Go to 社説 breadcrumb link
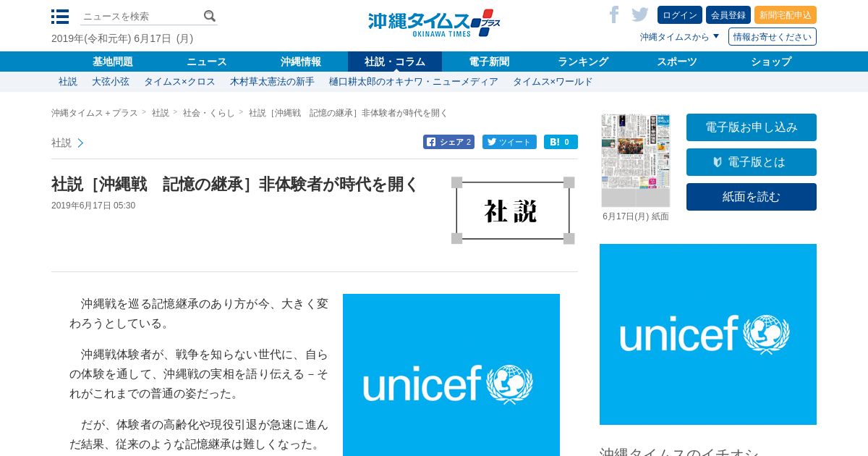The width and height of the screenshot is (868, 456). [x=161, y=113]
